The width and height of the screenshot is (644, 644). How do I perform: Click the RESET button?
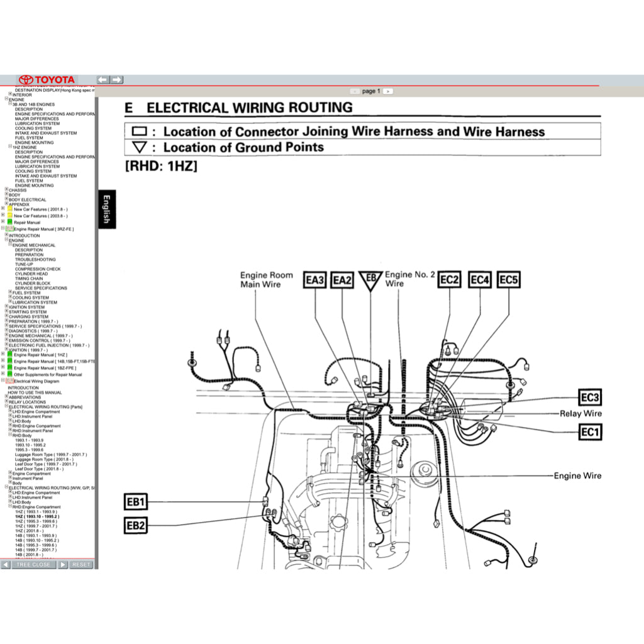[x=81, y=564]
